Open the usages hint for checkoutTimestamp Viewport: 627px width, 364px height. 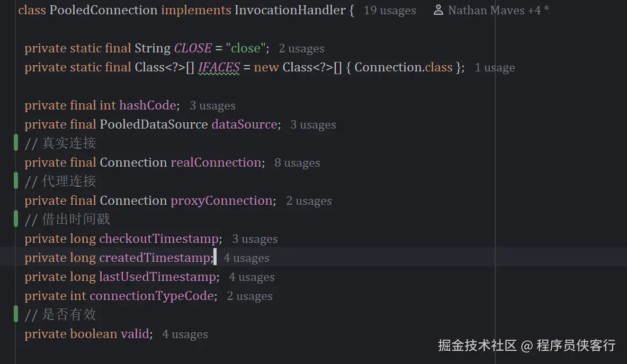255,239
